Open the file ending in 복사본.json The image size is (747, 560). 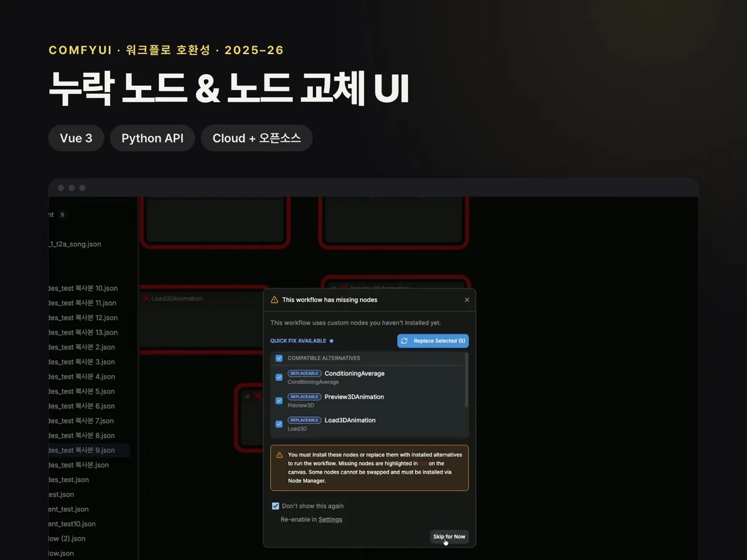[x=79, y=465]
